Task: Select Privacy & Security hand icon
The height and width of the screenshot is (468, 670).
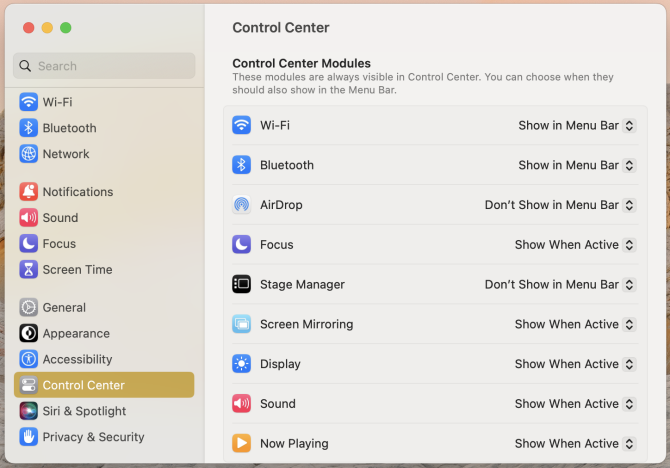Action: pyautogui.click(x=29, y=437)
